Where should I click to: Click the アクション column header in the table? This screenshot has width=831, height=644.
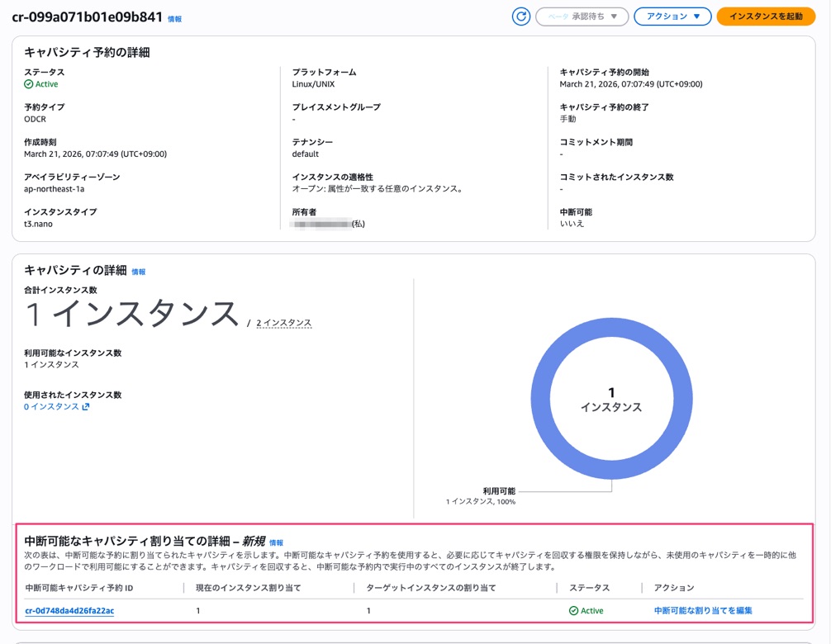pos(674,588)
